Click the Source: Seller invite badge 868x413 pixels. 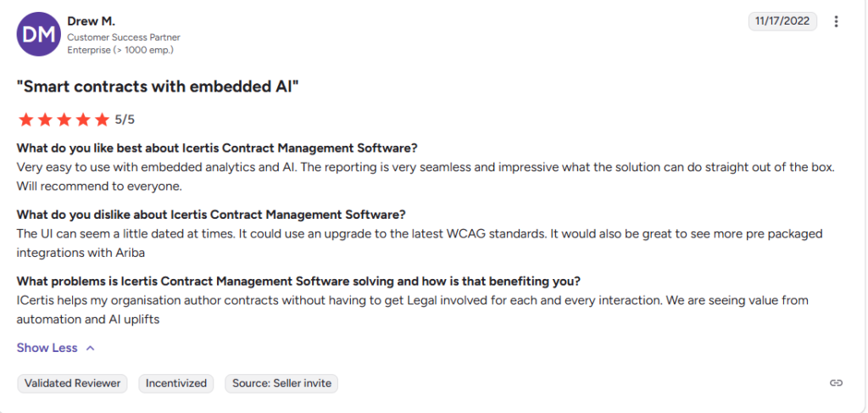tap(282, 383)
